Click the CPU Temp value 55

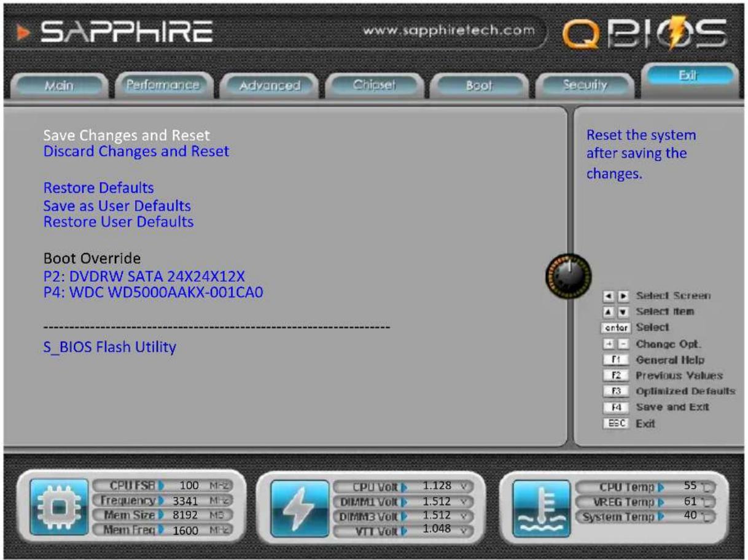pyautogui.click(x=691, y=486)
